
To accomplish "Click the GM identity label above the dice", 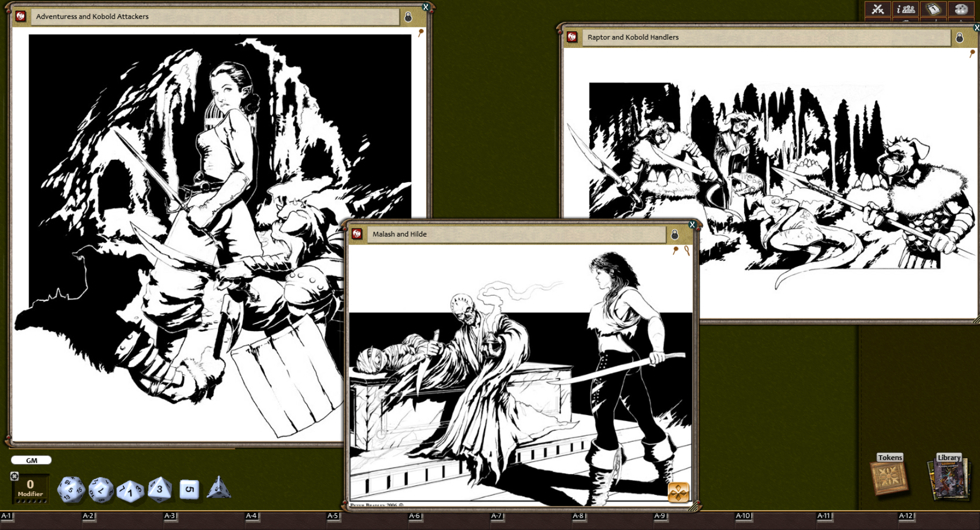I will click(x=31, y=460).
